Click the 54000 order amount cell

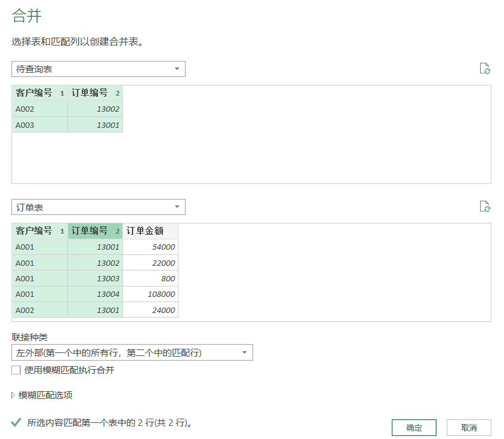(x=150, y=247)
